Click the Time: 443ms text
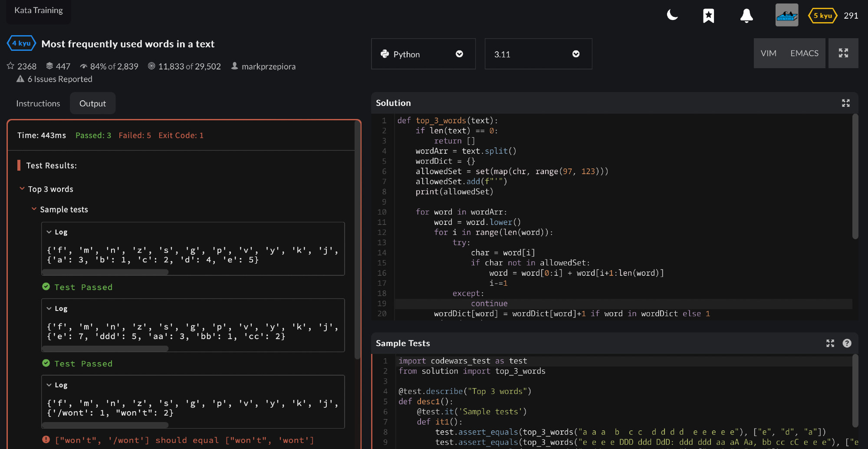This screenshot has width=868, height=449. coord(42,135)
